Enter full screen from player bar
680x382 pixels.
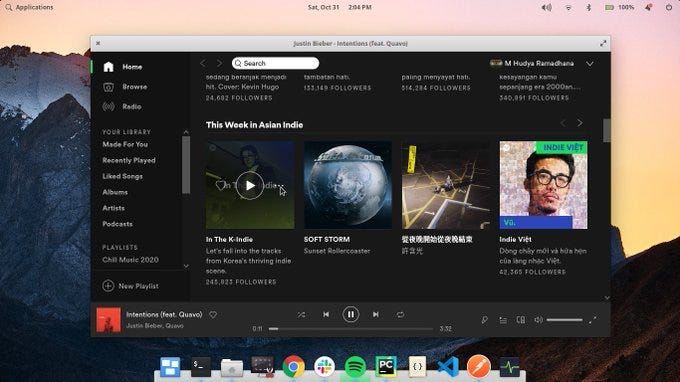(592, 320)
